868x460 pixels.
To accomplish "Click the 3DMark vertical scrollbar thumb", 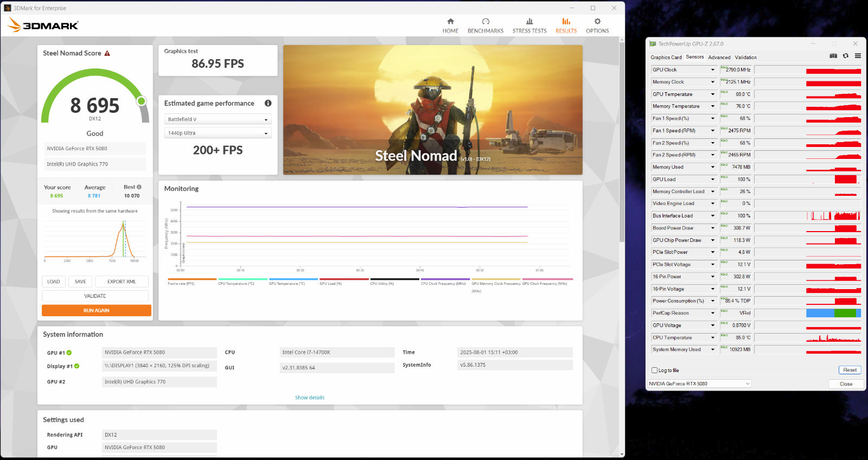I will coord(622,142).
